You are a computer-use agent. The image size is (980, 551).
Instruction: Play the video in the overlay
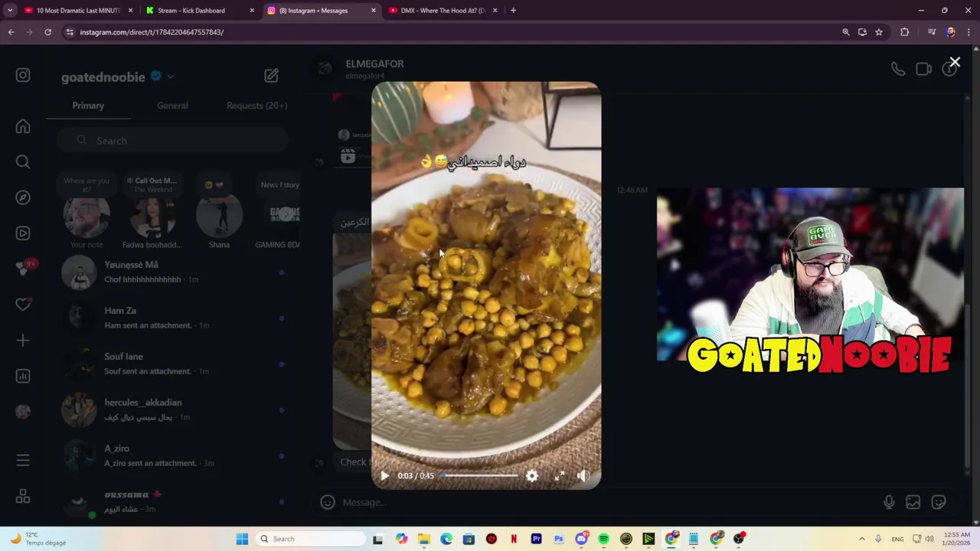tap(384, 476)
